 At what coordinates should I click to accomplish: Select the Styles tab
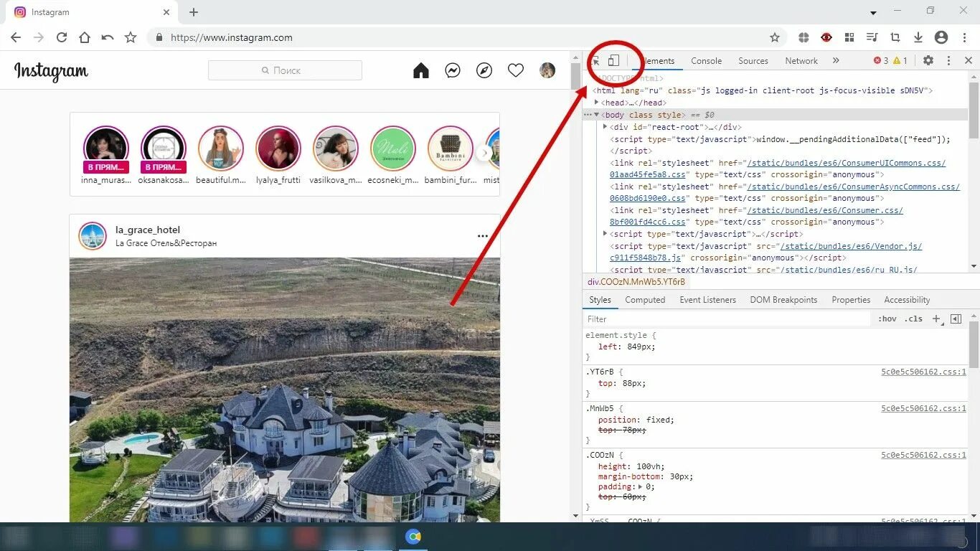(600, 300)
